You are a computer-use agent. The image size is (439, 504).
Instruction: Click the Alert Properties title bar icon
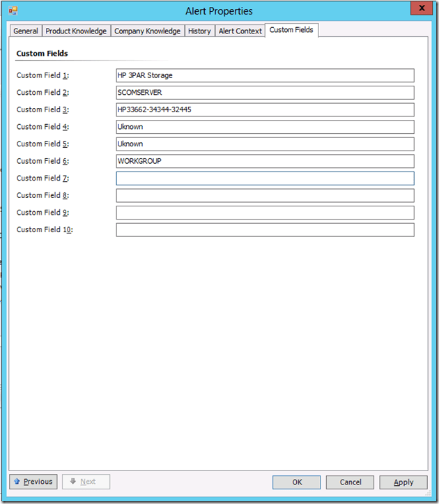[x=13, y=10]
